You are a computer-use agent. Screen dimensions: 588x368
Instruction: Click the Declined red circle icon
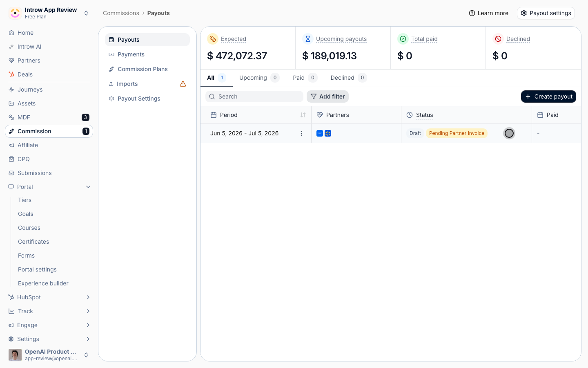point(498,39)
